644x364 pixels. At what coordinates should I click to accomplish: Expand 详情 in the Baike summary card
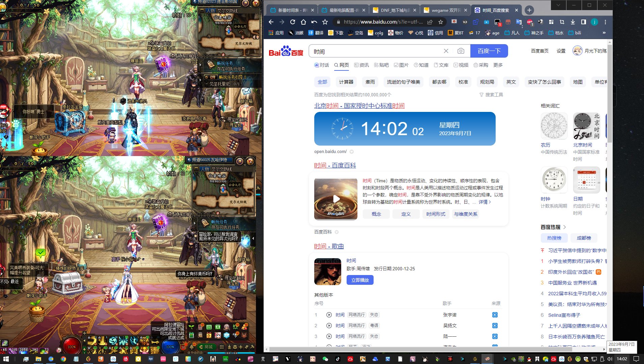pyautogui.click(x=482, y=202)
